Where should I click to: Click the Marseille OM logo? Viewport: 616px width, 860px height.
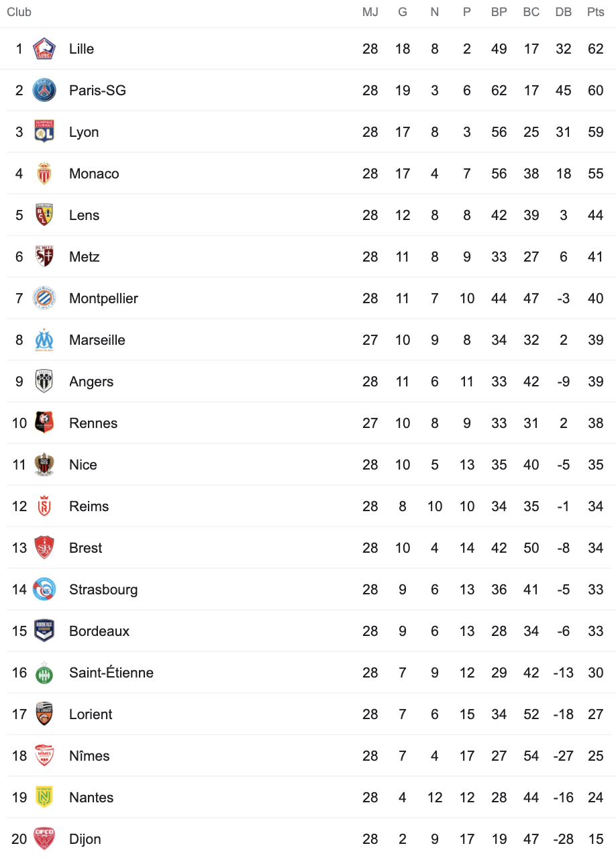coord(44,340)
